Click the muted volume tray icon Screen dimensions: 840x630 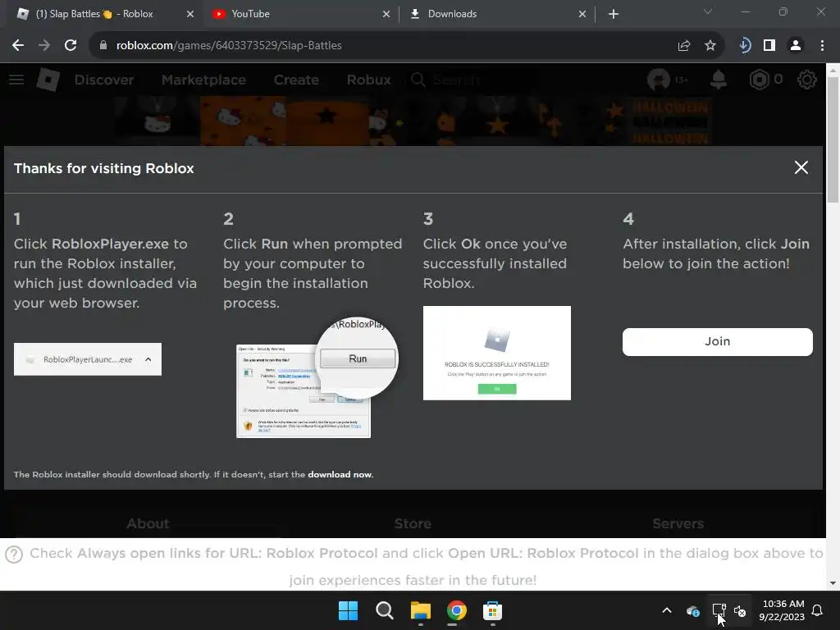pos(740,610)
